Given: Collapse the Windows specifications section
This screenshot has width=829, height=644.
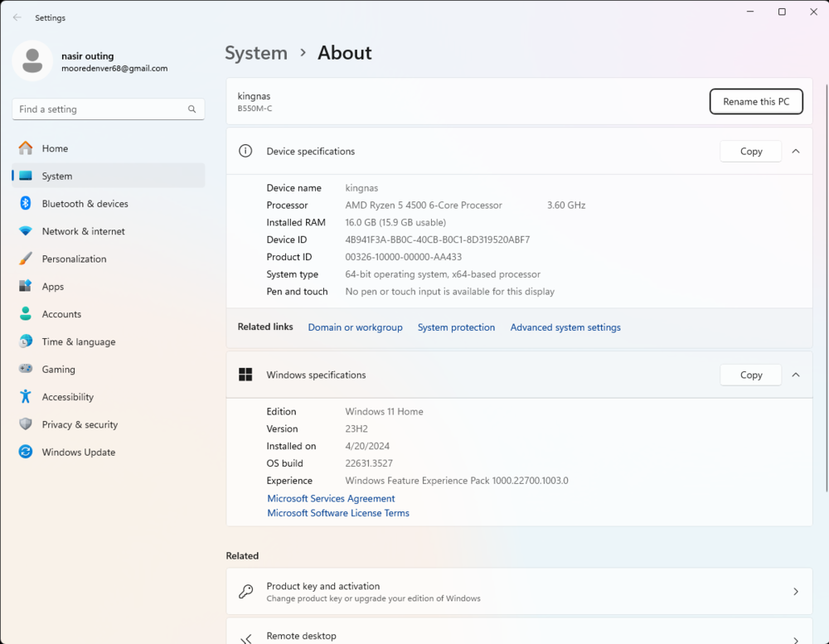Looking at the screenshot, I should pos(795,374).
